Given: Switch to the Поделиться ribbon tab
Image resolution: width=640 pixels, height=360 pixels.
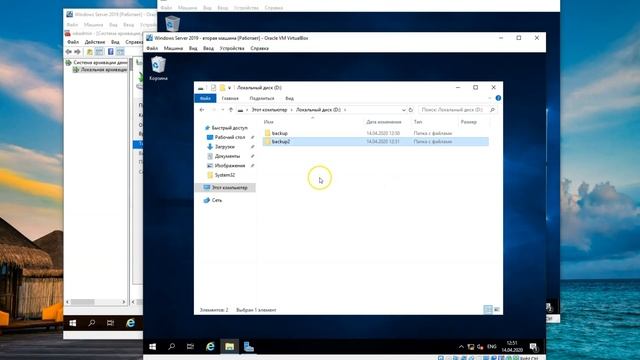Looking at the screenshot, I should point(262,98).
